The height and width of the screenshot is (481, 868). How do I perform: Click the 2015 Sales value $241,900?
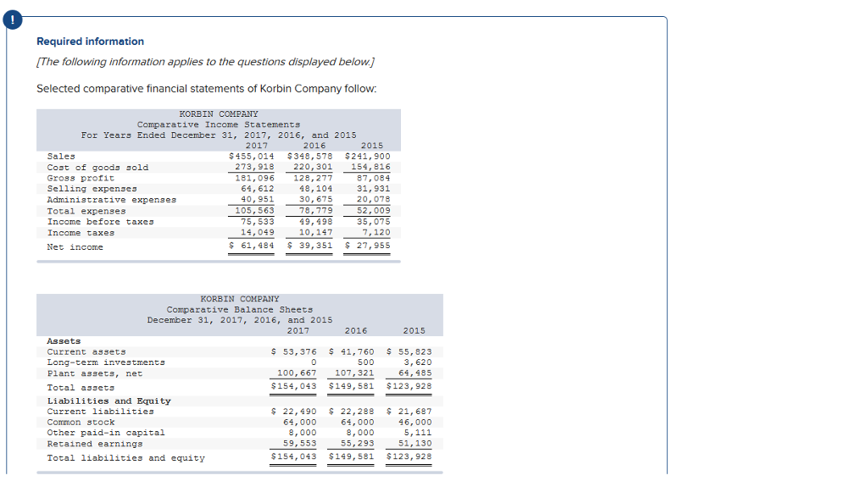pyautogui.click(x=367, y=157)
